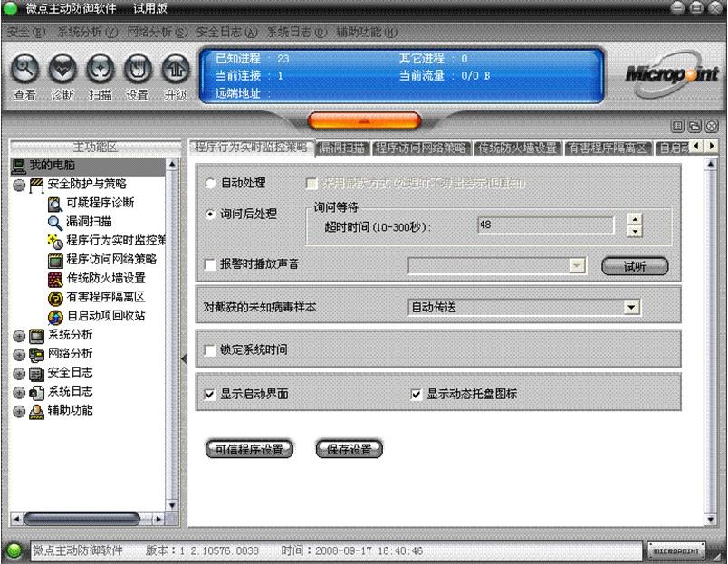The width and height of the screenshot is (728, 564).
Task: Select the 询问后处理 radio button
Action: pos(210,215)
